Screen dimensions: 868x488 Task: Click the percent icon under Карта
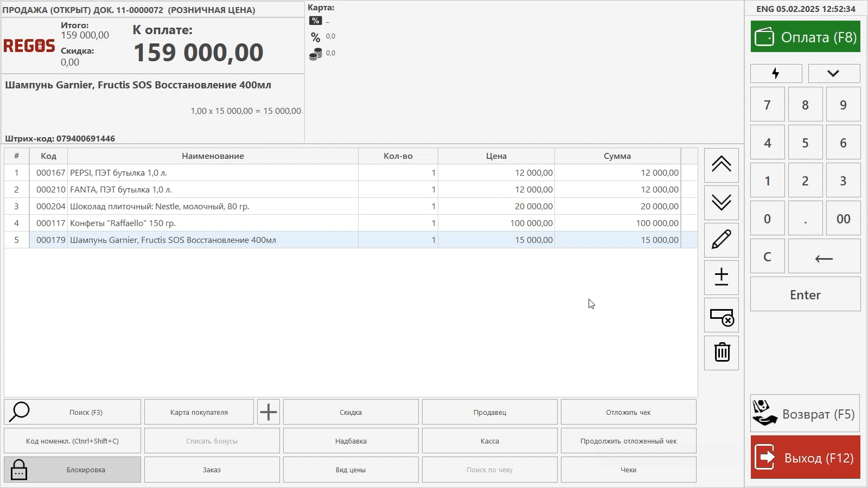[316, 37]
